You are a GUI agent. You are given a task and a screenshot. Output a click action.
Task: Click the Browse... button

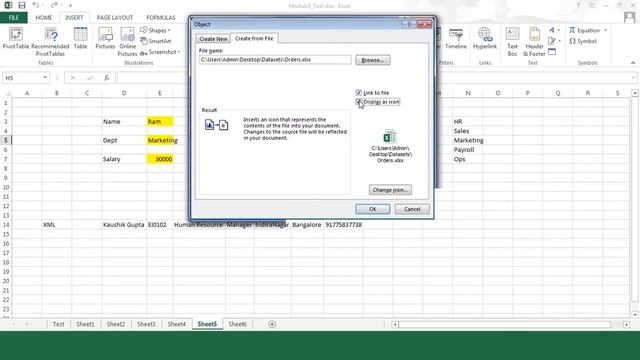[373, 60]
